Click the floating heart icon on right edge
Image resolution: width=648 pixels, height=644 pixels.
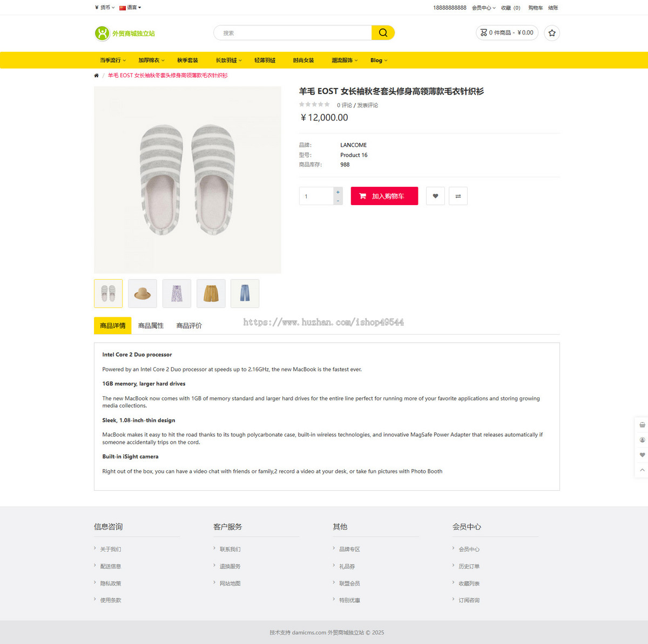pos(642,455)
